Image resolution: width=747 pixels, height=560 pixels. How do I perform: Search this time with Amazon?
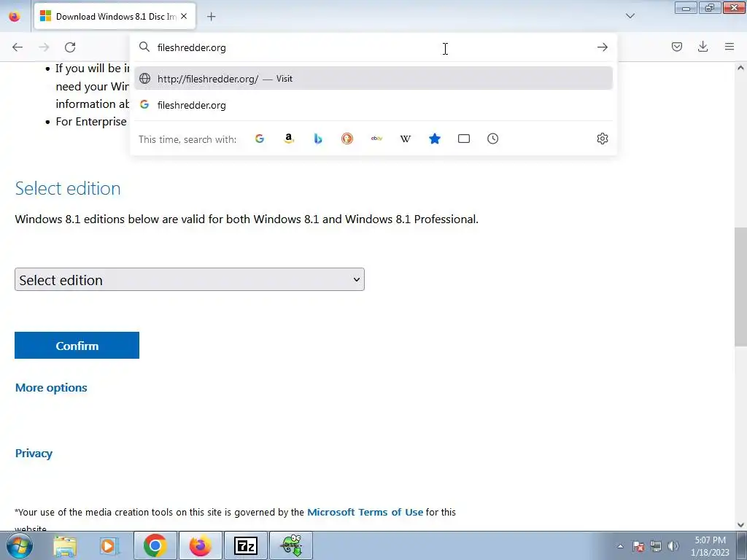[x=289, y=139]
